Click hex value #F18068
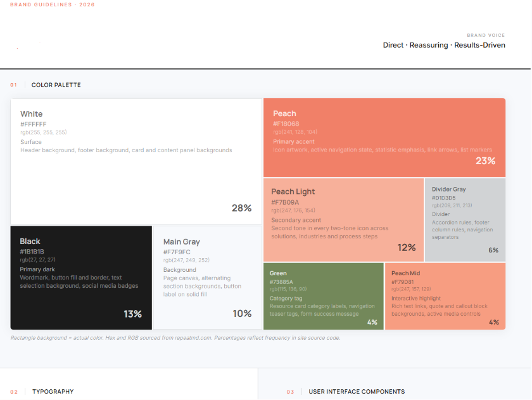 click(286, 124)
